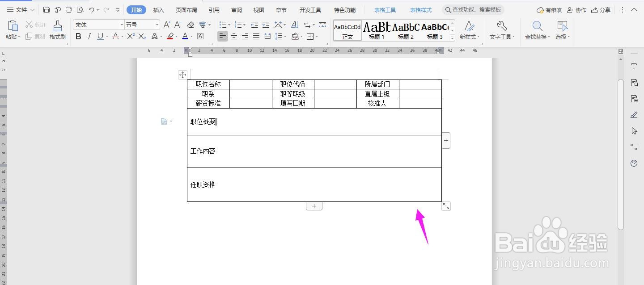Viewport: 644px width, 285px height.
Task: Select justify text alignment
Action: coord(256,37)
